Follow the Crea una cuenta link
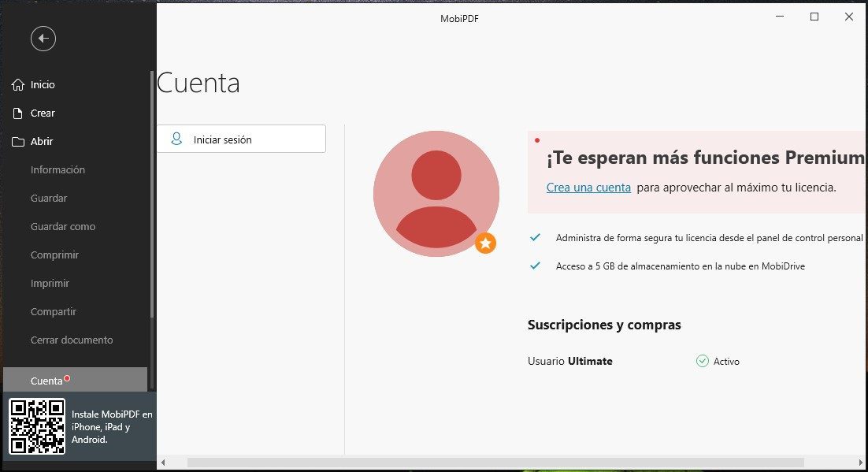Screen dimensions: 868x472 588,188
